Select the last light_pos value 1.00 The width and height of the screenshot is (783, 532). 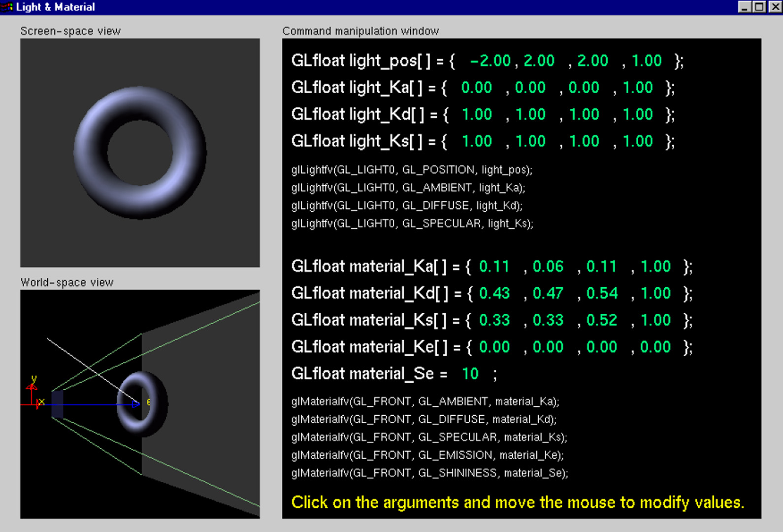(646, 61)
